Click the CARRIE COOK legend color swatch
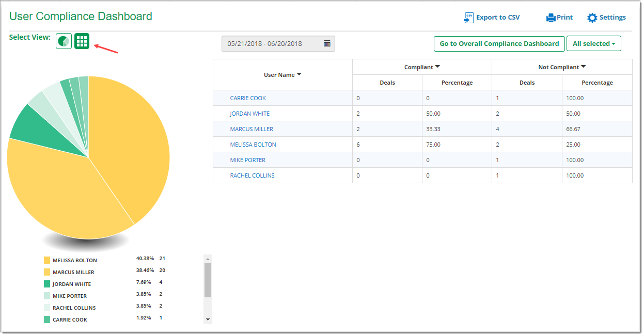This screenshot has width=644, height=336. point(47,319)
